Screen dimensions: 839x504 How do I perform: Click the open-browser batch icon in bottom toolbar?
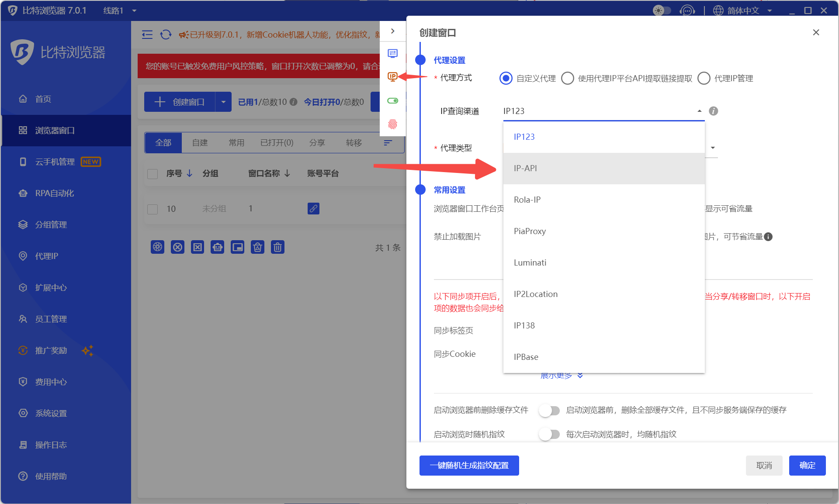[x=157, y=247]
